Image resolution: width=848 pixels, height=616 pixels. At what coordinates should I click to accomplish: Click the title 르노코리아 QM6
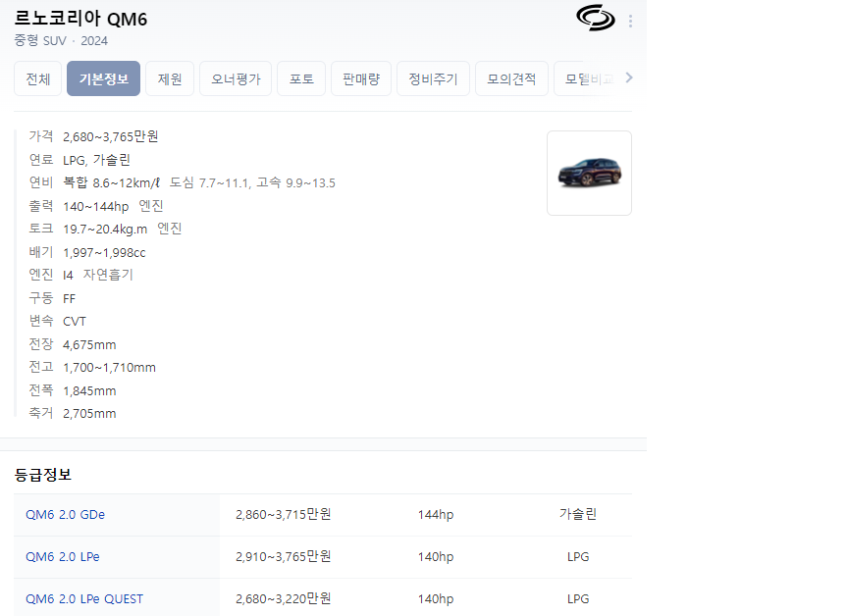pos(80,19)
